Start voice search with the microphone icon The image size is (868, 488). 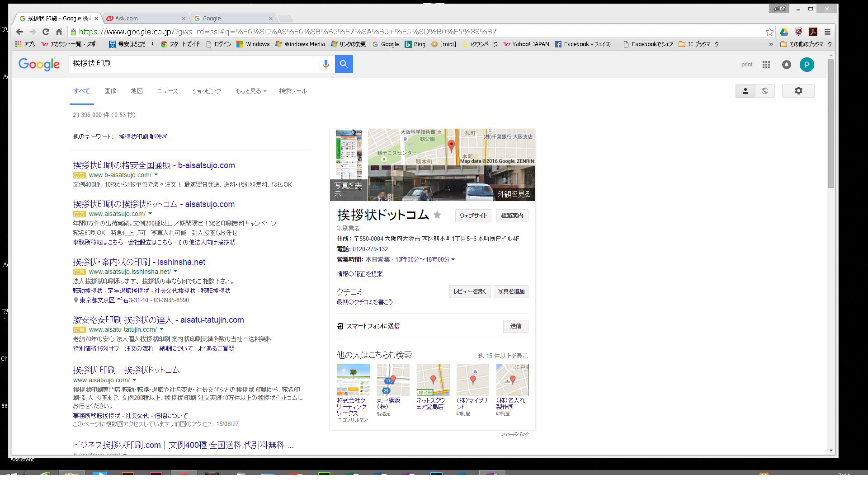pos(325,64)
